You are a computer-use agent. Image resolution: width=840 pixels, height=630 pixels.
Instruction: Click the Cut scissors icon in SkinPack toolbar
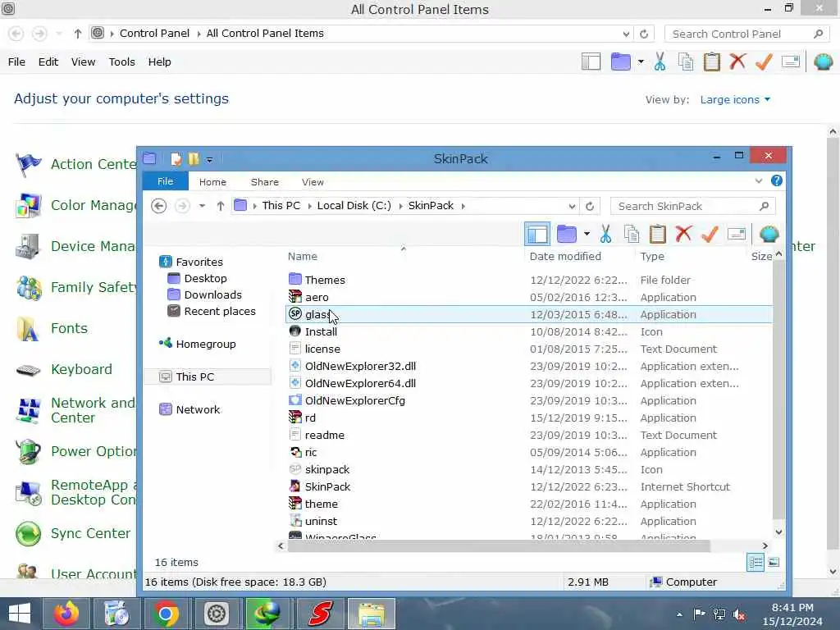605,234
